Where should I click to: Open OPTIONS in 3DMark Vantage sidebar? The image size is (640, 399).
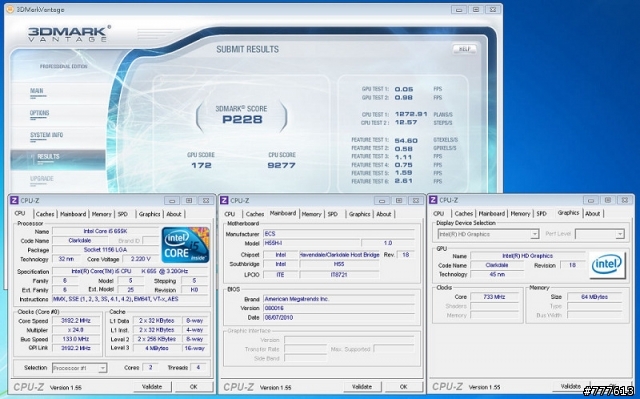coord(40,113)
